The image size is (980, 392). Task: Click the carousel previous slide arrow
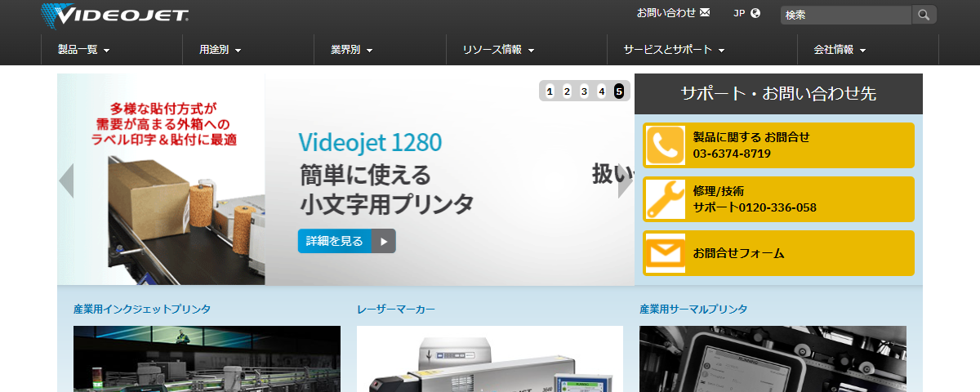[x=66, y=181]
